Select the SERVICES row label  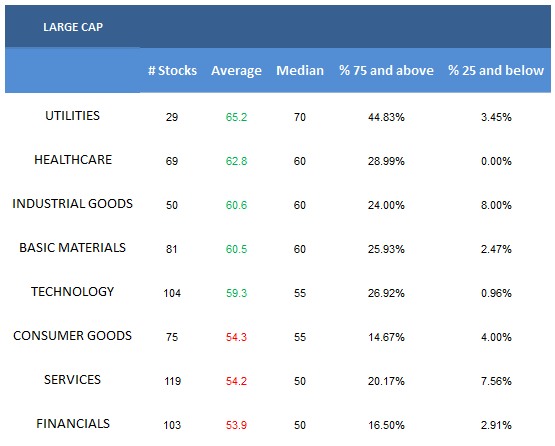73,379
